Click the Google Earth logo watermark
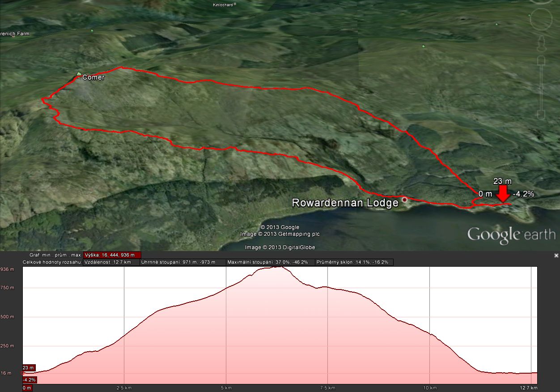 click(511, 235)
